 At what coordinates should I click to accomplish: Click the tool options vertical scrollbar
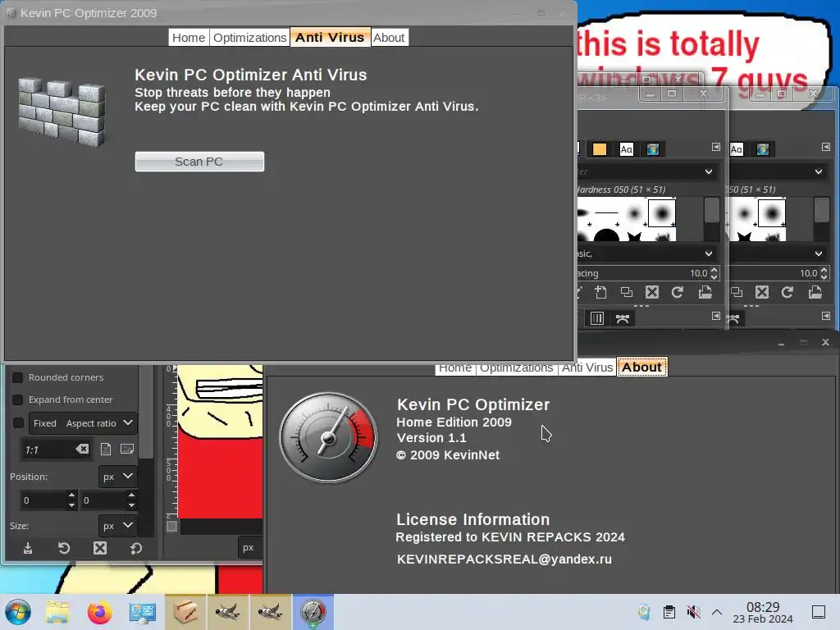click(146, 413)
